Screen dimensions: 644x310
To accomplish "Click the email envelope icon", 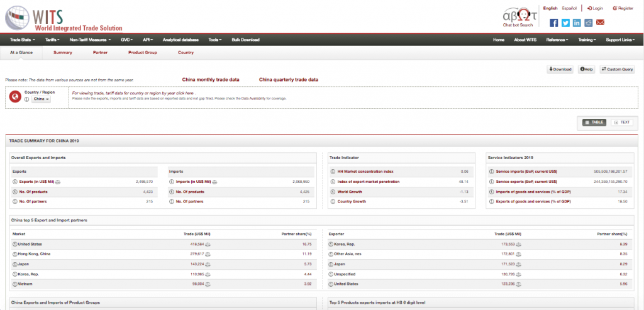I will 600,23.
